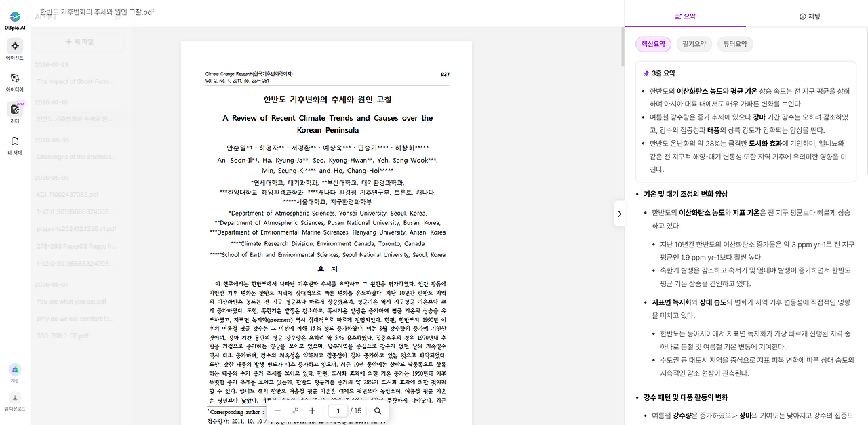Switch to the 요약 summary tab
The image size is (868, 425).
coord(685,16)
